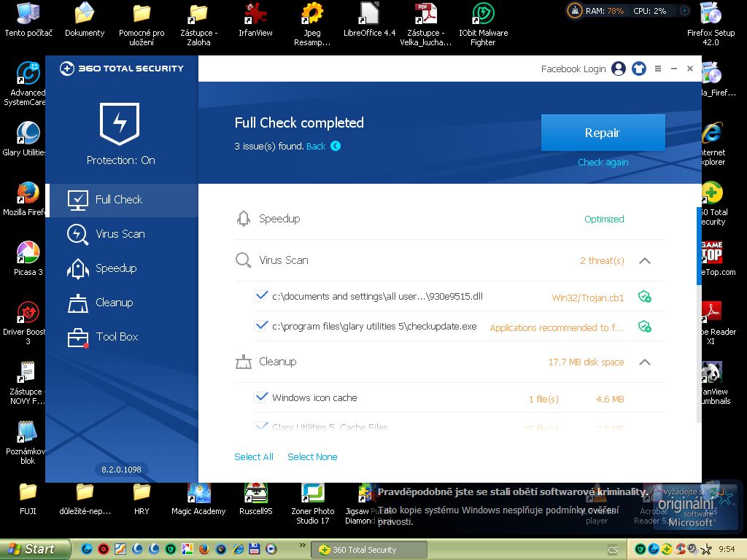The height and width of the screenshot is (560, 747).
Task: Open the theme shirt icon
Action: click(639, 69)
